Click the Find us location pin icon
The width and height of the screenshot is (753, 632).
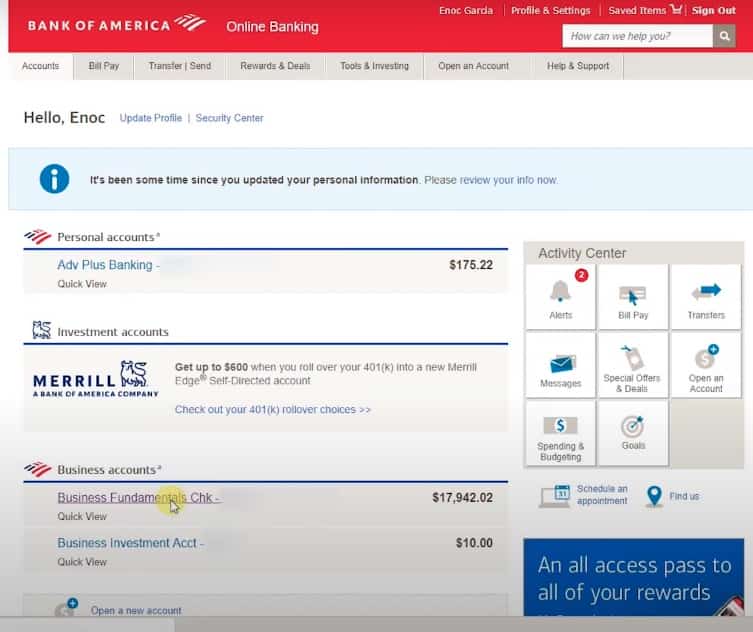pyautogui.click(x=654, y=496)
